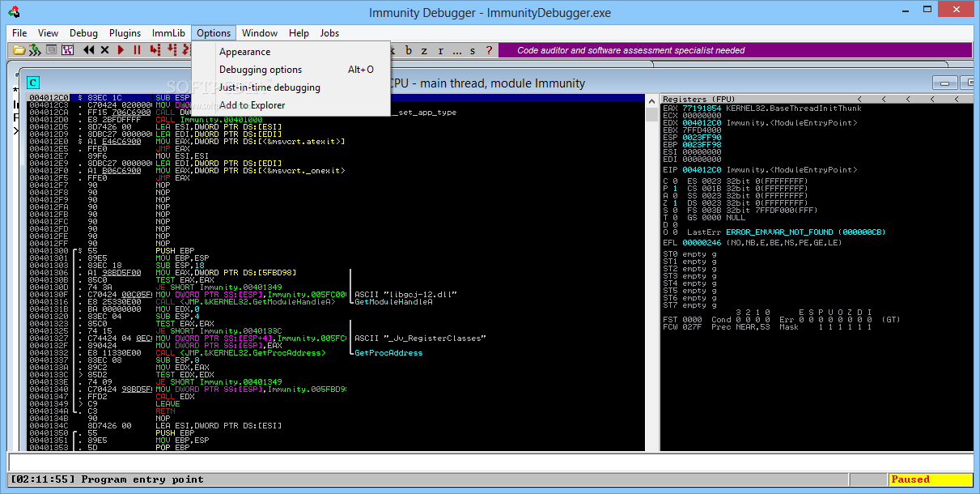This screenshot has width=980, height=494.
Task: Select ESP register value 0023FF90
Action: (702, 137)
